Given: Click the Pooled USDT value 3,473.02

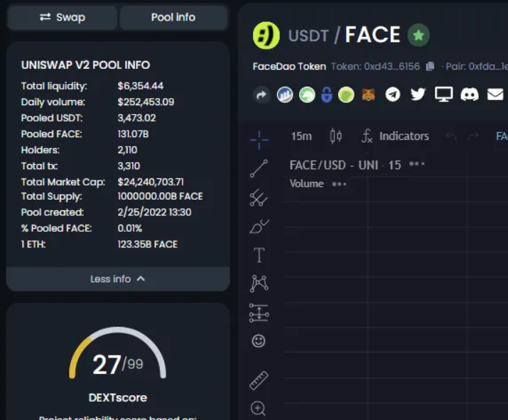Looking at the screenshot, I should pos(136,118).
